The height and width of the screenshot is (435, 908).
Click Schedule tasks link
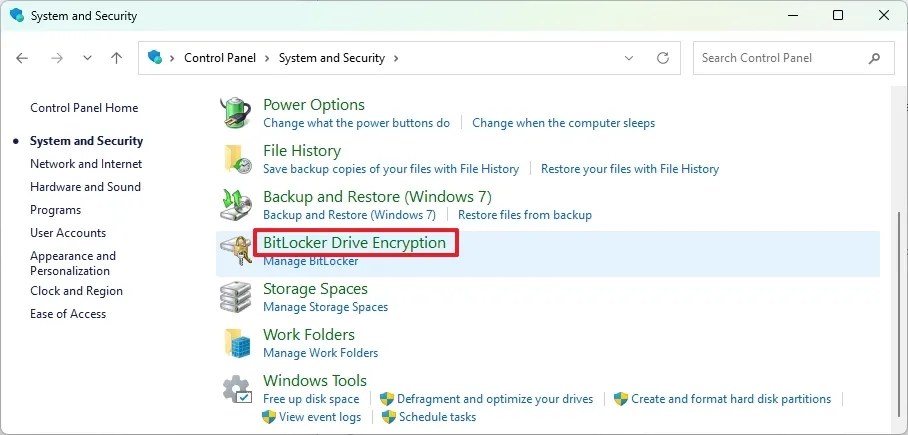pyautogui.click(x=437, y=417)
